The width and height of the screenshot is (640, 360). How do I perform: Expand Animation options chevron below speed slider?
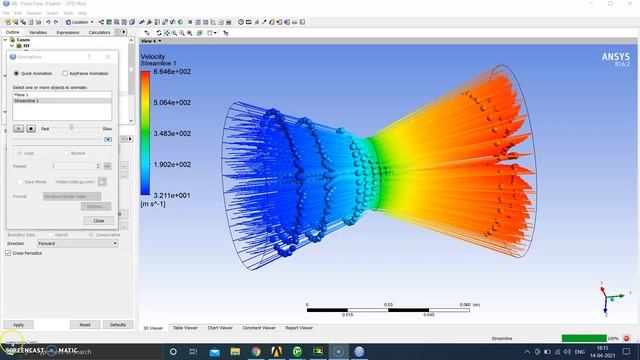[108, 140]
